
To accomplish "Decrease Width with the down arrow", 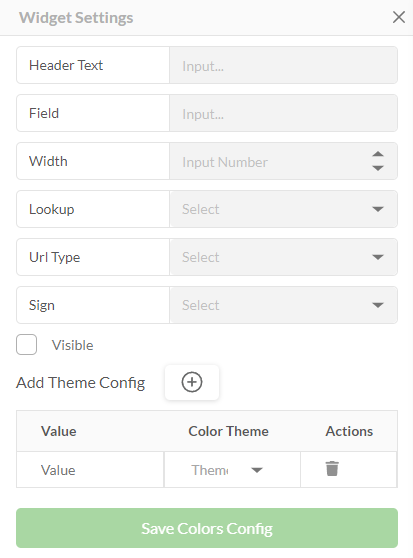I will (x=378, y=168).
